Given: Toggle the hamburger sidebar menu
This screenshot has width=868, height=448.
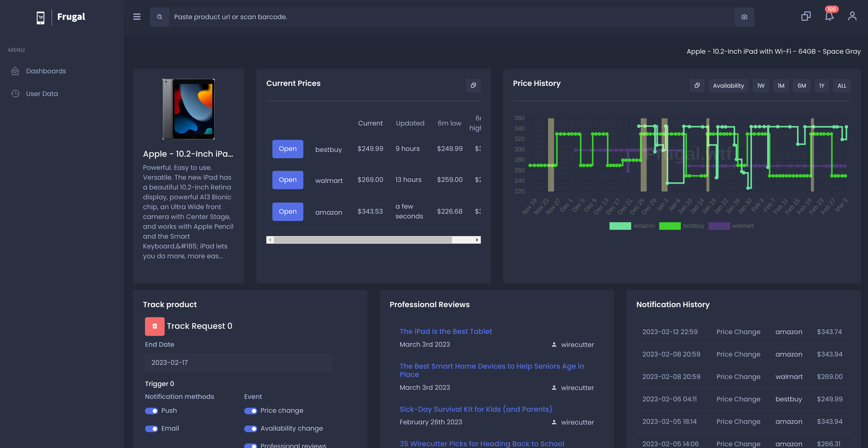Looking at the screenshot, I should click(137, 17).
